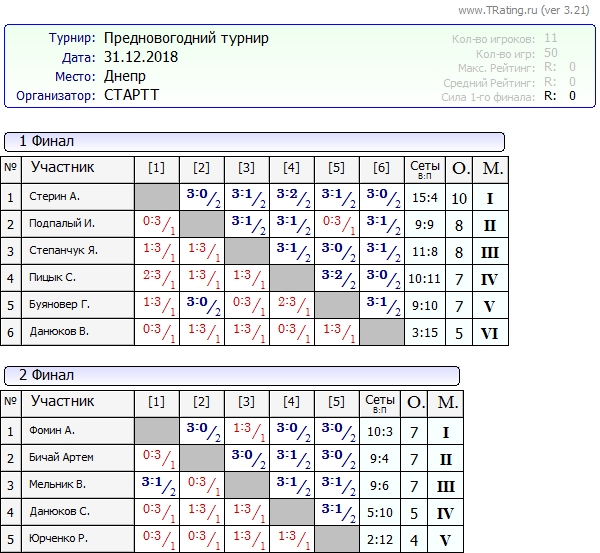600x553 pixels.
Task: Click the location value Днепр
Action: (125, 77)
